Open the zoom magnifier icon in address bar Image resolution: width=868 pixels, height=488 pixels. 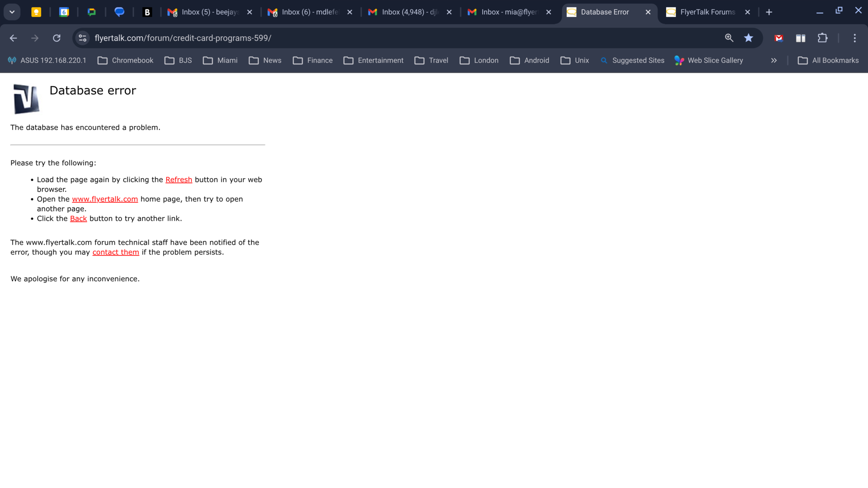coord(729,38)
